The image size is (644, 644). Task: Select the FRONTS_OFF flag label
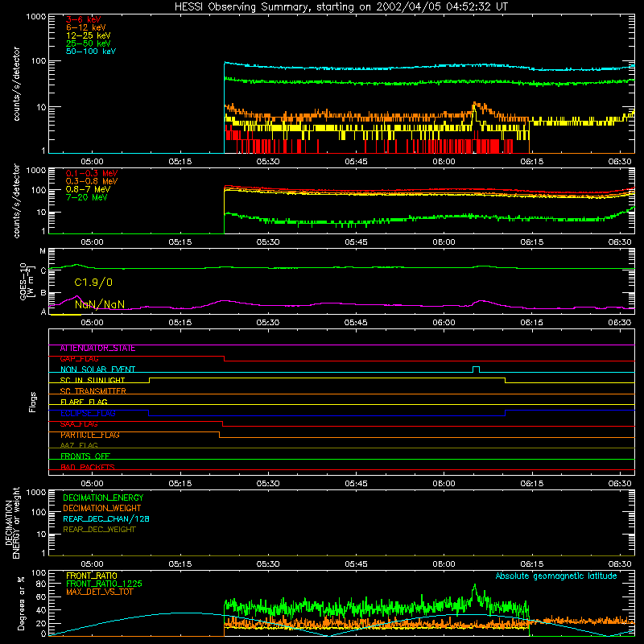coord(85,456)
